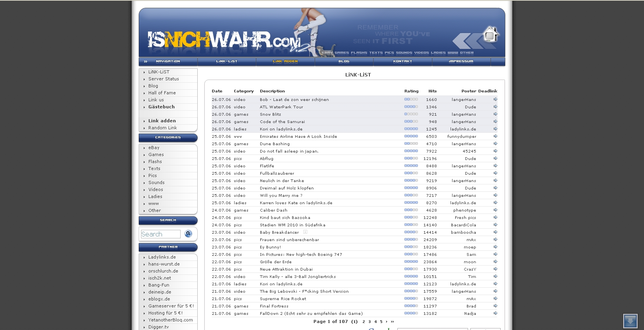Open the Link Adden menu tab
The height and width of the screenshot is (330, 644).
click(285, 61)
